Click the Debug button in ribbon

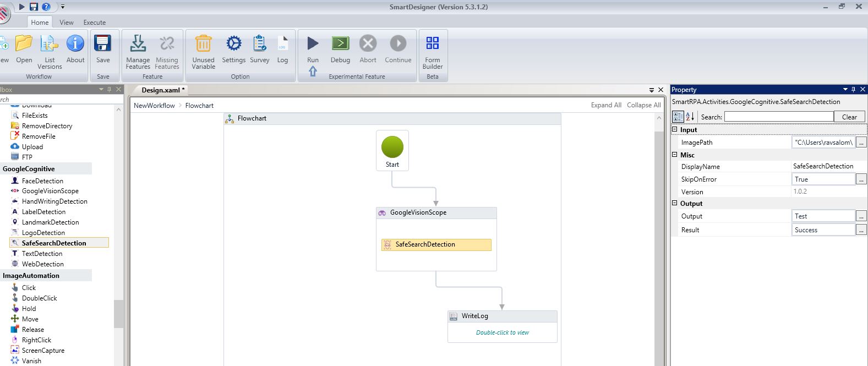[x=340, y=44]
